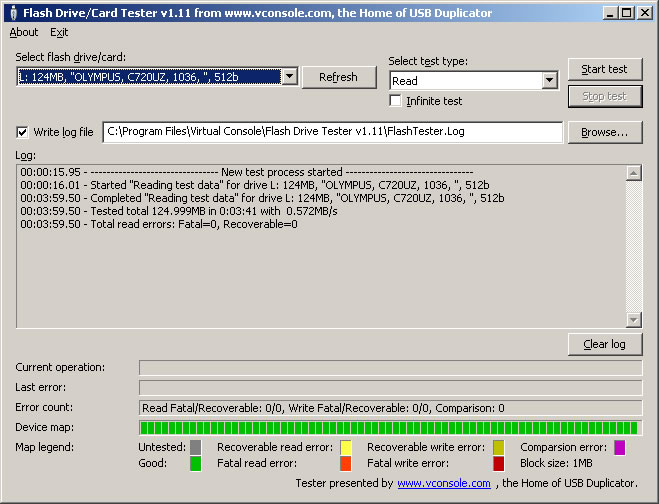Open the About menu
Viewport: 659px width, 504px height.
(24, 32)
